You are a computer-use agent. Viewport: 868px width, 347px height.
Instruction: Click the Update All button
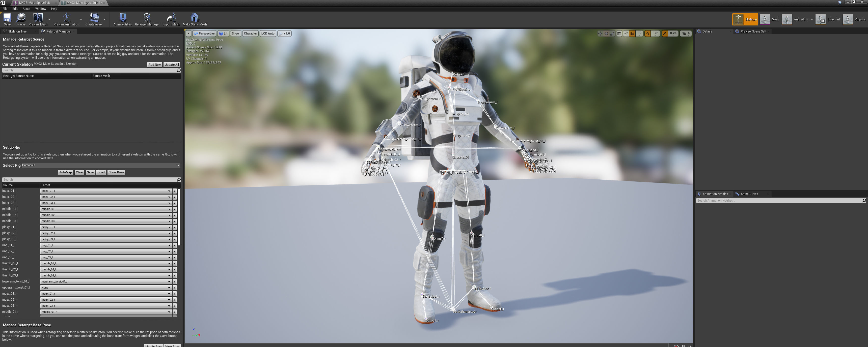172,65
